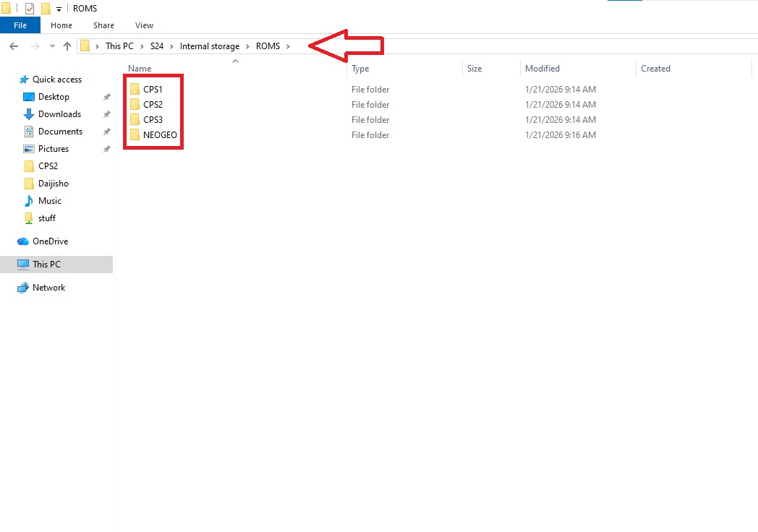Open the Share ribbon tab
The width and height of the screenshot is (758, 532).
tap(103, 25)
